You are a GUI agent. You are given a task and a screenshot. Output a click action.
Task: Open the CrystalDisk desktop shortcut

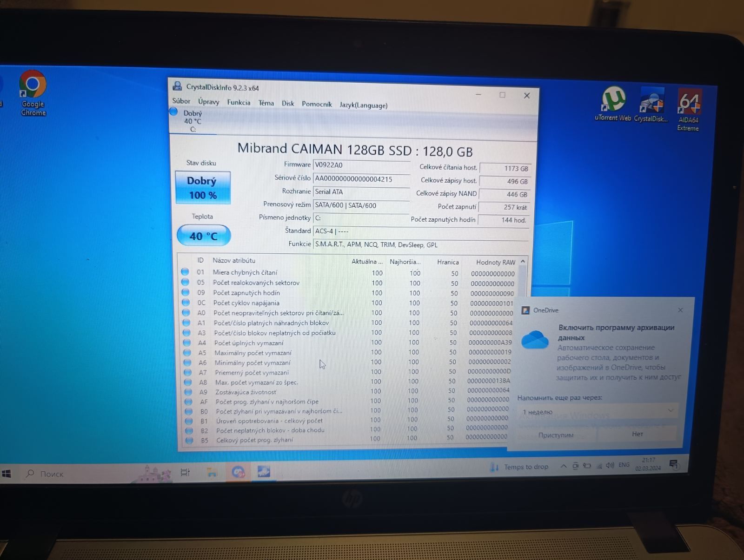click(x=651, y=105)
